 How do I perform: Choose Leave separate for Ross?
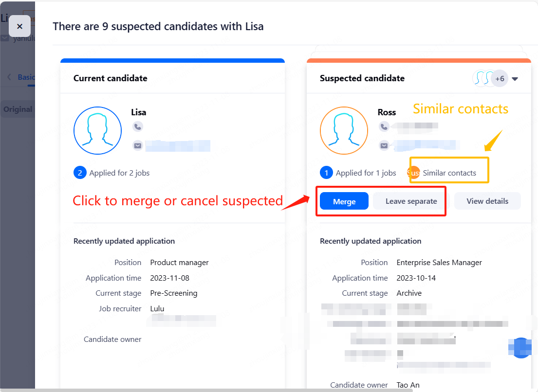411,201
